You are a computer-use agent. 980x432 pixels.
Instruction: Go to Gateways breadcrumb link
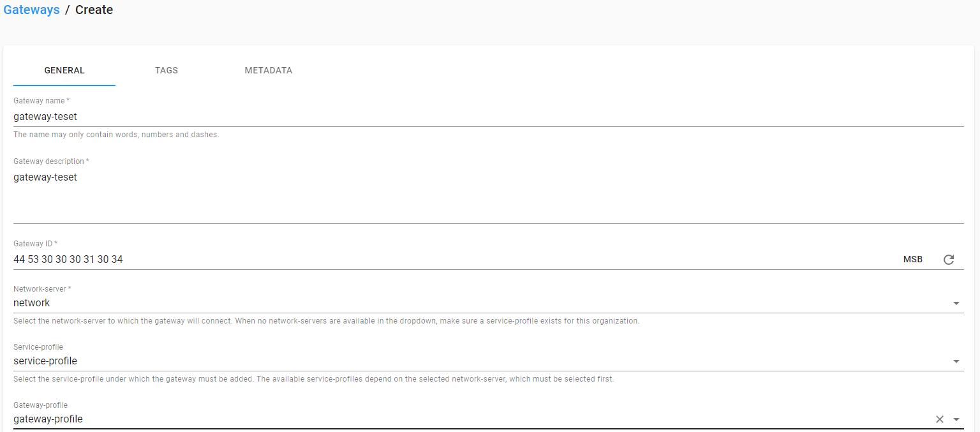click(x=31, y=10)
